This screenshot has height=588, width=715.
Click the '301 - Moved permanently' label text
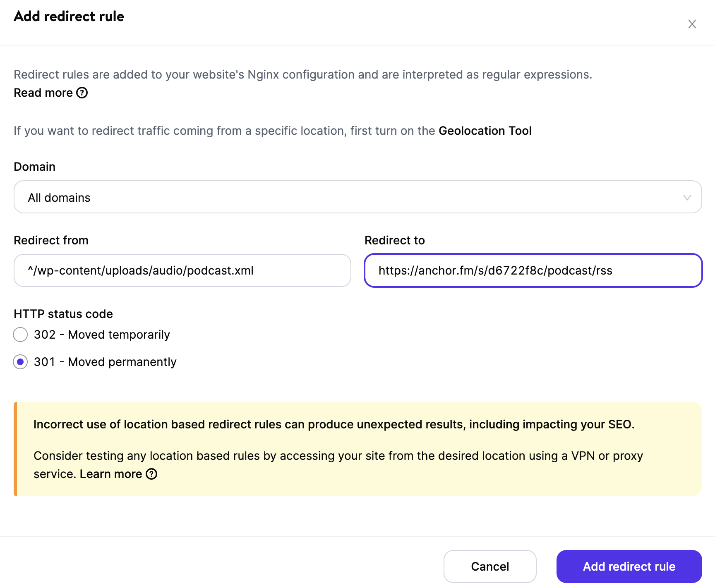[105, 362]
